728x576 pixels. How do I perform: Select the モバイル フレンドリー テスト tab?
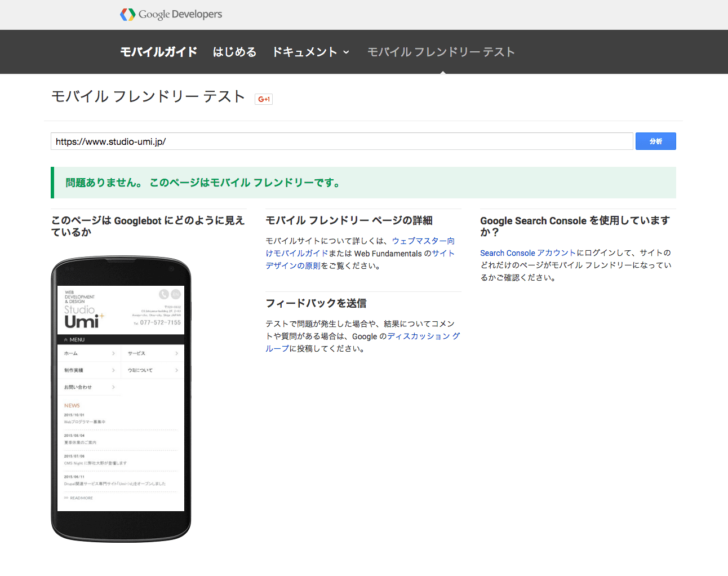(x=441, y=52)
